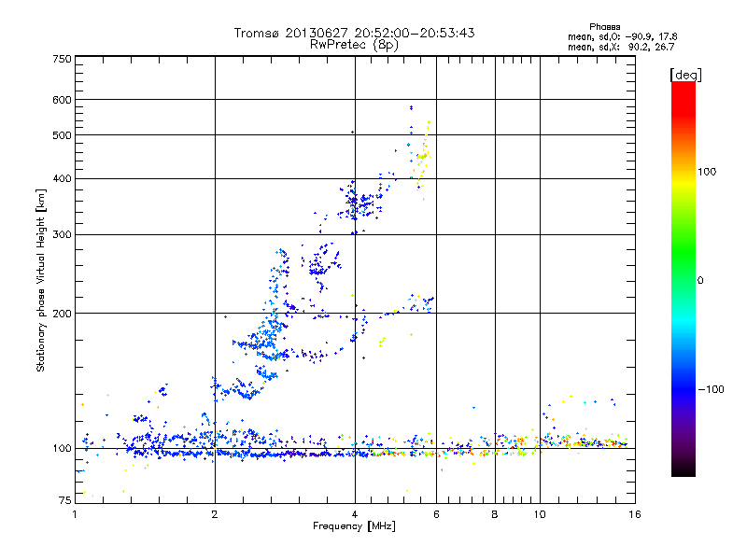Image resolution: width=747 pixels, height=560 pixels.
Task: Click the colorbar label '100'
Action: tap(707, 172)
